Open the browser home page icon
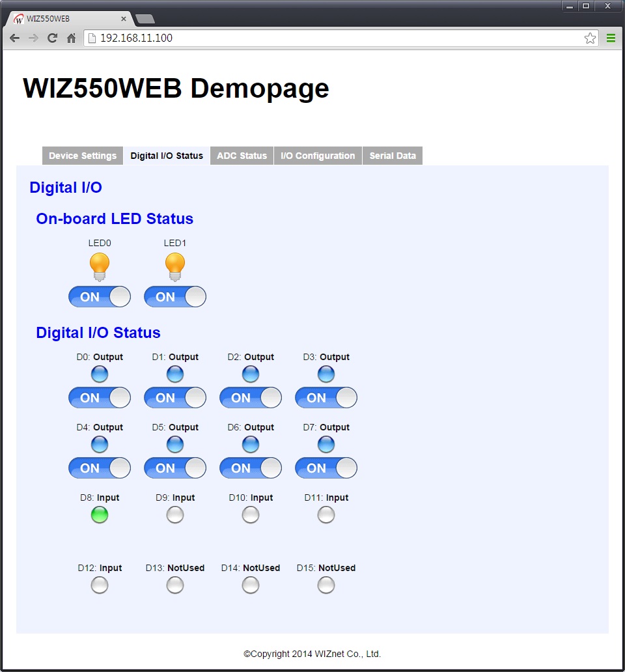Image resolution: width=625 pixels, height=672 pixels. click(71, 38)
